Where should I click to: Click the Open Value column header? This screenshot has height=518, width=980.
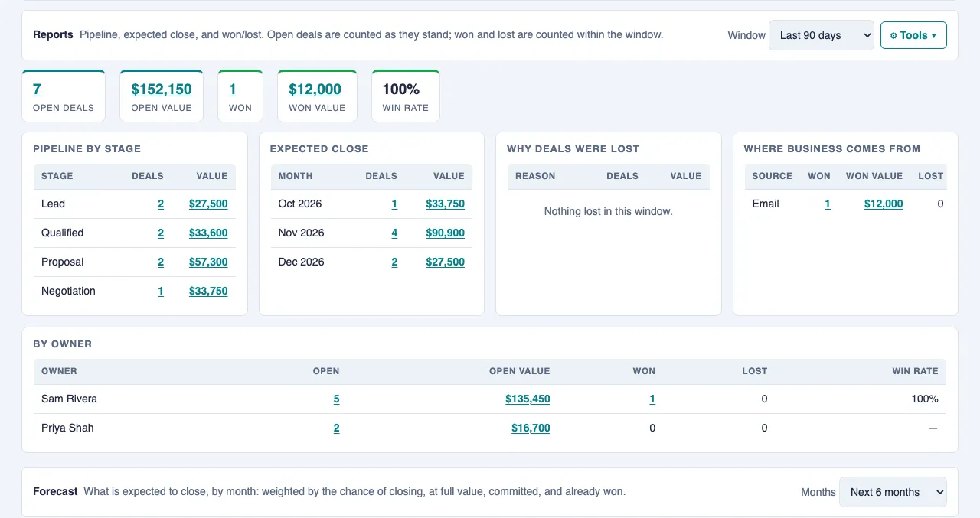click(519, 370)
